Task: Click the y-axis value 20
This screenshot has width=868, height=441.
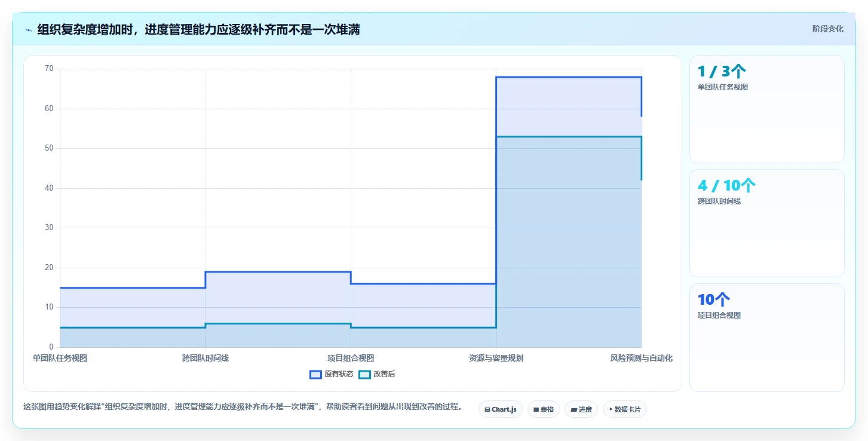Action: (x=49, y=268)
